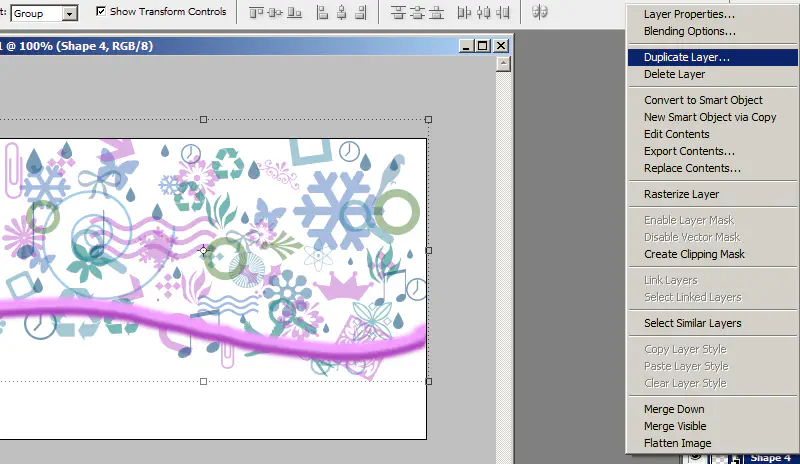800x464 pixels.
Task: Uncheck Show Transform Controls checkbox
Action: (101, 12)
